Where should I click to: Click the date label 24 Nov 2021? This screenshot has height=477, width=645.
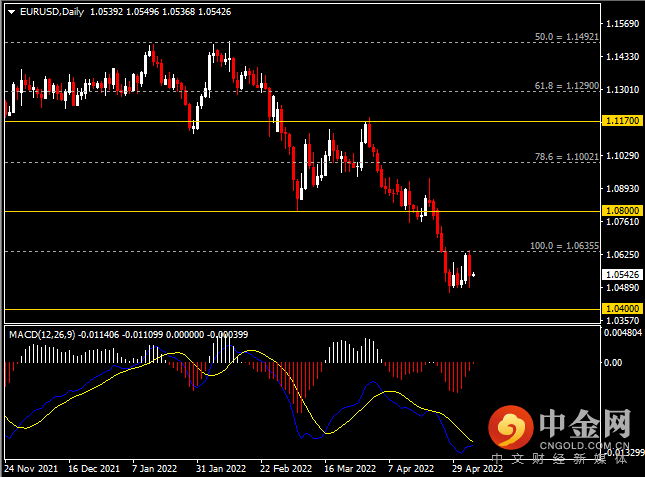click(x=31, y=468)
